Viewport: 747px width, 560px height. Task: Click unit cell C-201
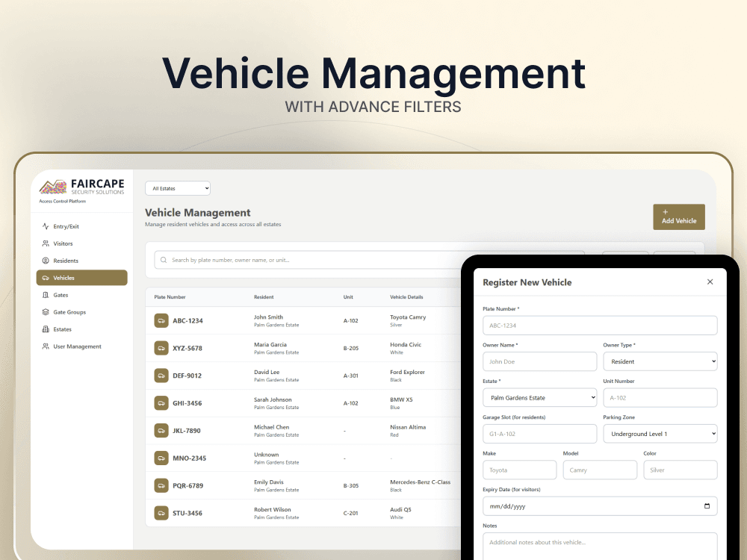[350, 514]
